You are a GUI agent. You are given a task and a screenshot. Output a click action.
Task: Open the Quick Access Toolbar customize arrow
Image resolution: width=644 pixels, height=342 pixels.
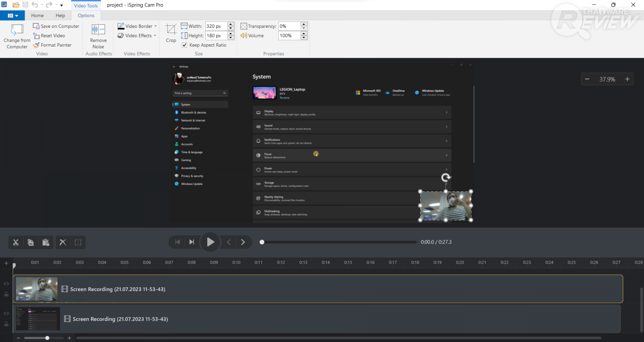pyautogui.click(x=62, y=5)
